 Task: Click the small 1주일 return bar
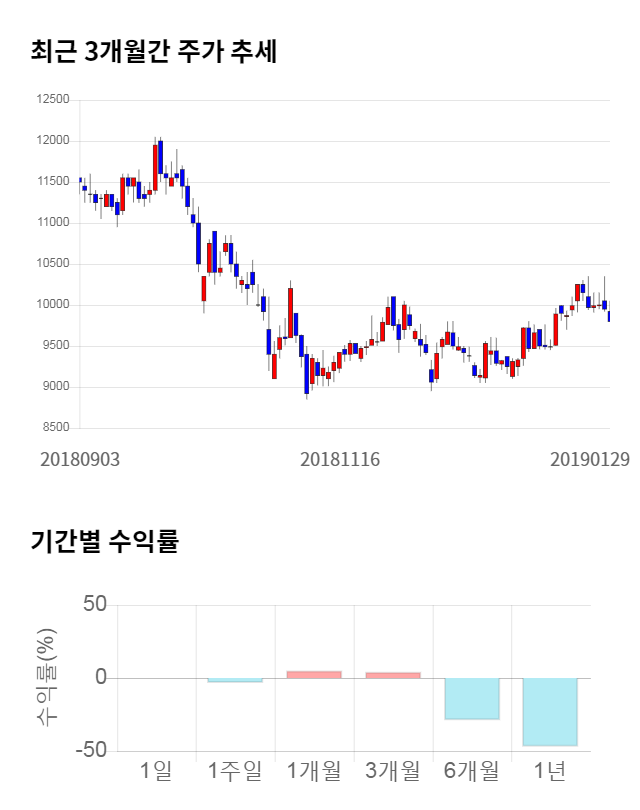pos(235,680)
